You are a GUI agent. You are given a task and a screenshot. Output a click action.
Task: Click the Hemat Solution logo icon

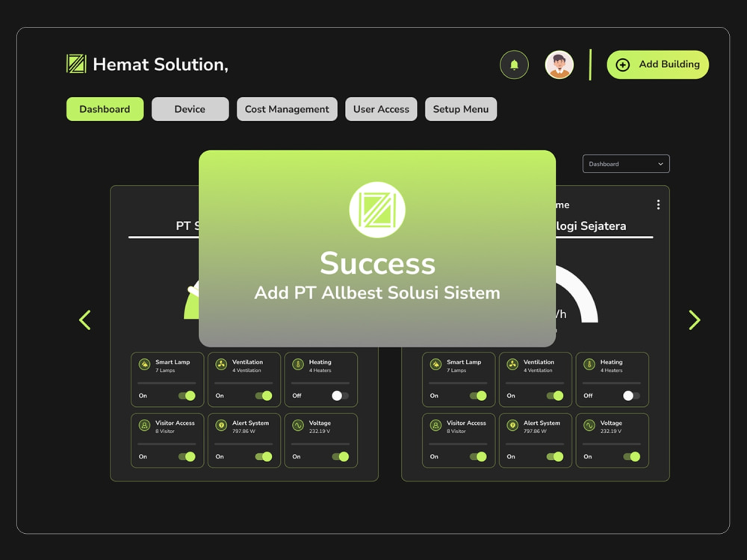coord(76,63)
